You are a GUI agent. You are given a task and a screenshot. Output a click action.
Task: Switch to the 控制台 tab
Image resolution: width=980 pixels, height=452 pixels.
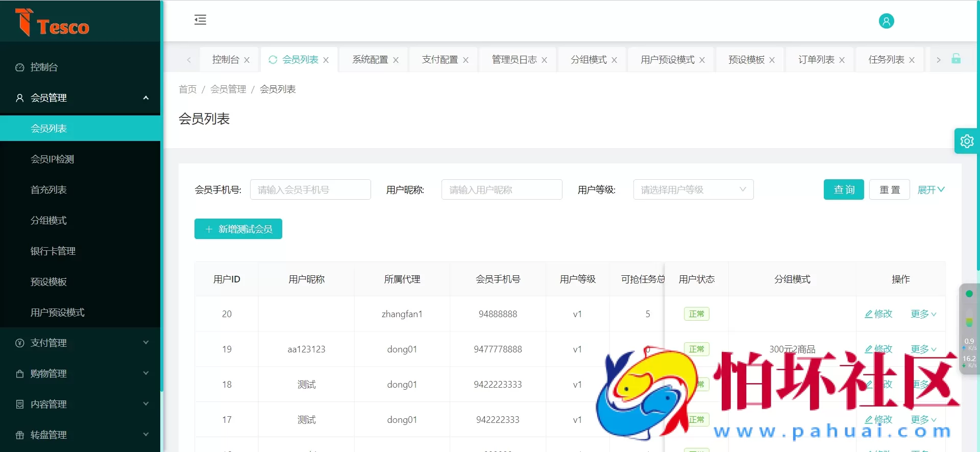(226, 60)
